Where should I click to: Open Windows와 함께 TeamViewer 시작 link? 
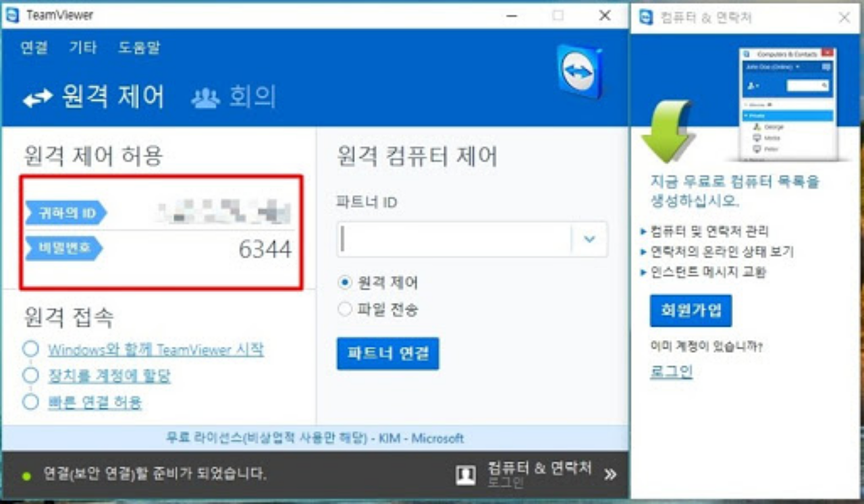coord(156,349)
